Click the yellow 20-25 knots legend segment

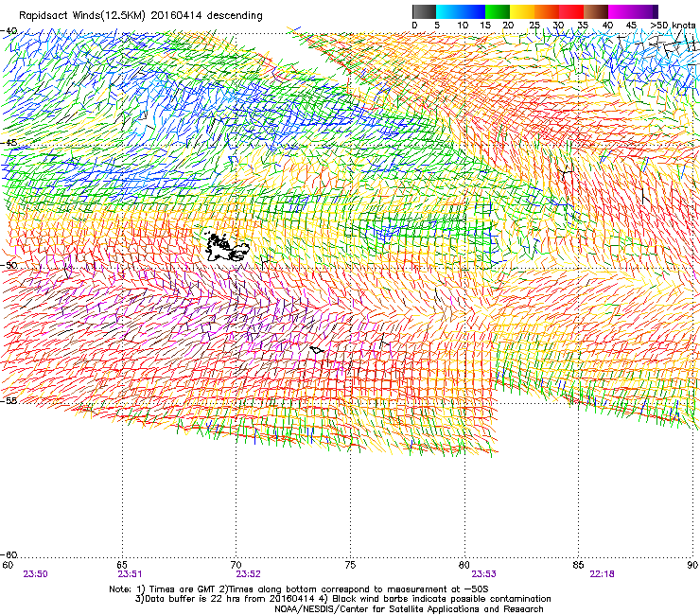522,11
